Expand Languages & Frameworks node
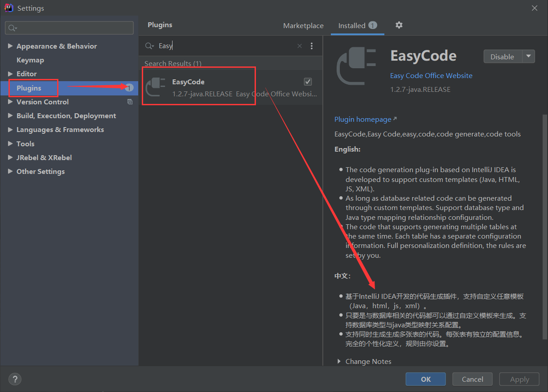 point(10,129)
